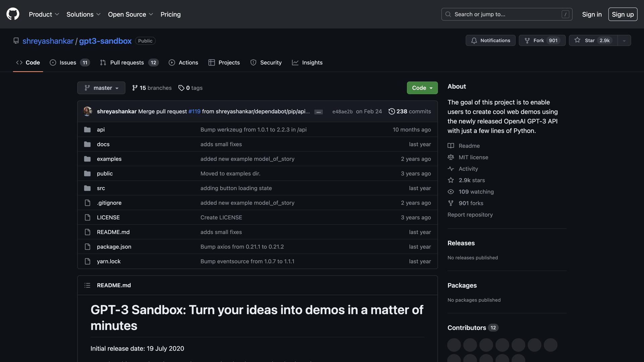Click the Sign up button

pos(623,14)
